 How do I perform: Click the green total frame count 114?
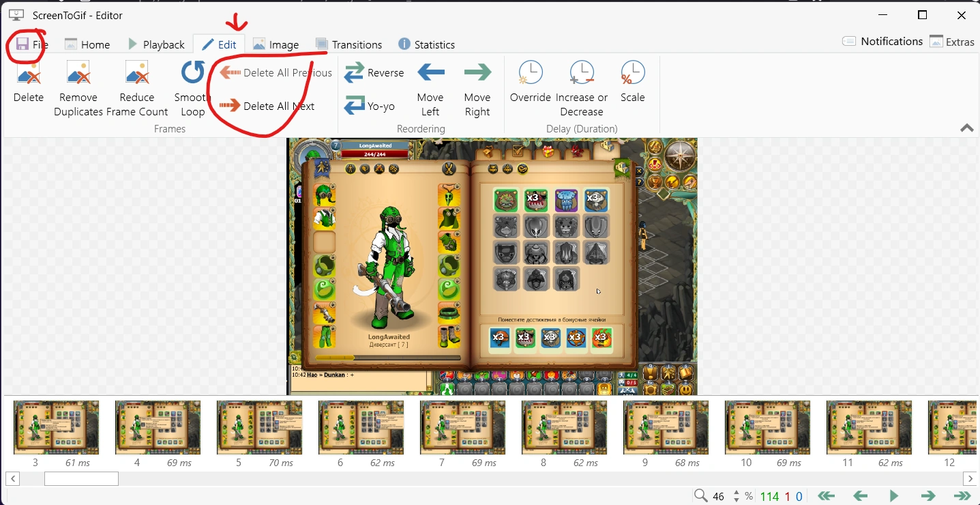[769, 496]
